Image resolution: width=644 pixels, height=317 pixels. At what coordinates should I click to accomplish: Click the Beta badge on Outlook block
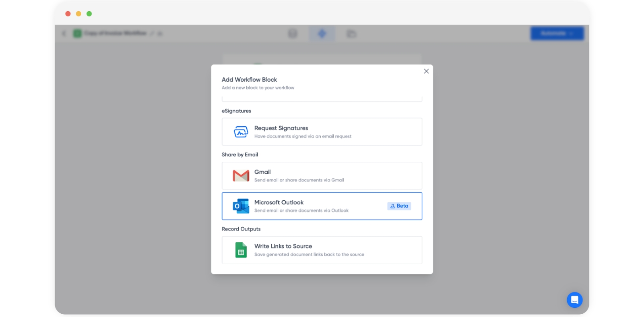[399, 206]
